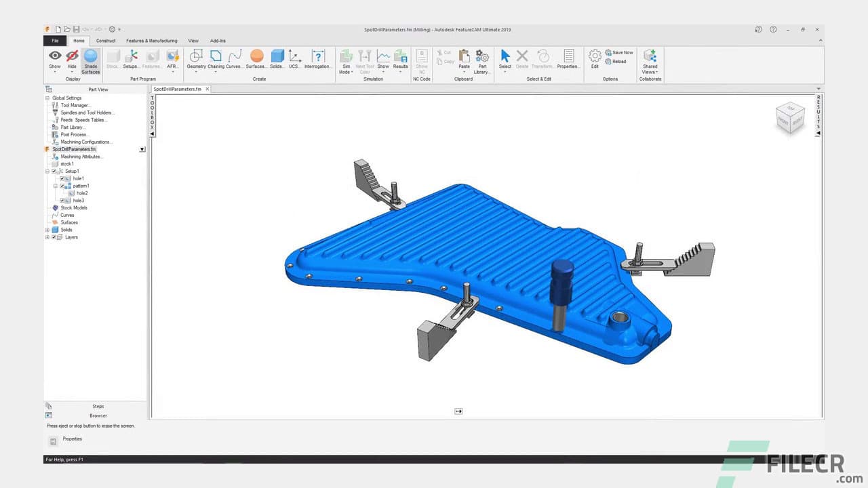Switch to the Browser panel

98,415
